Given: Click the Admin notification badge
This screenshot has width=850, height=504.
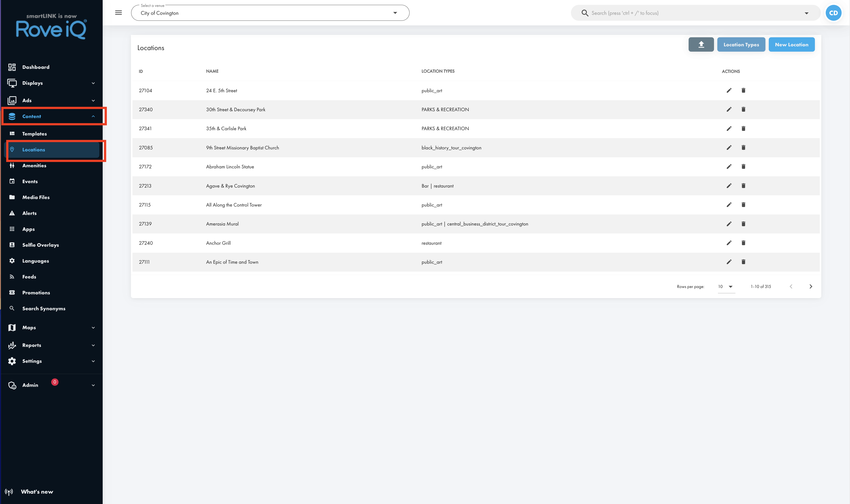Looking at the screenshot, I should (x=55, y=382).
